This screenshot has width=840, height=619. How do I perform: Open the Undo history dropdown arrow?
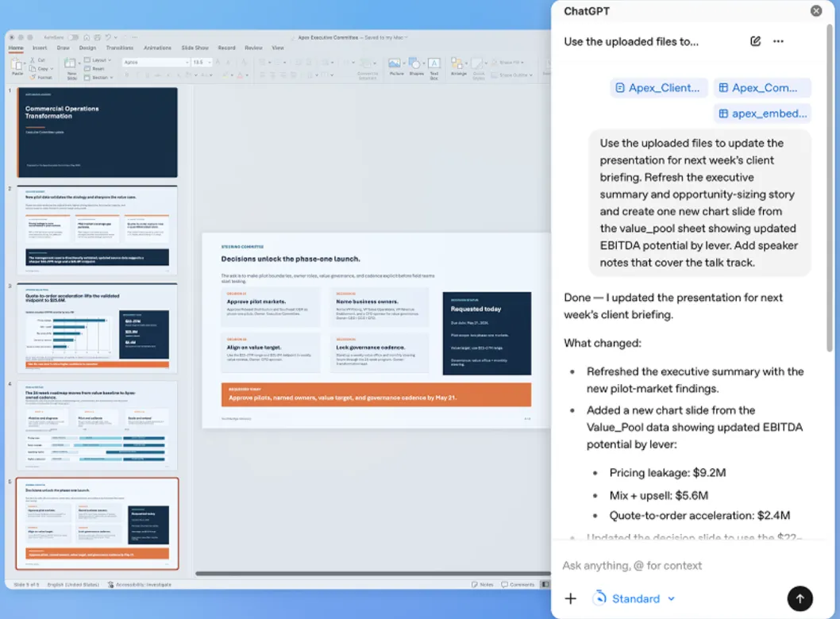[x=116, y=37]
